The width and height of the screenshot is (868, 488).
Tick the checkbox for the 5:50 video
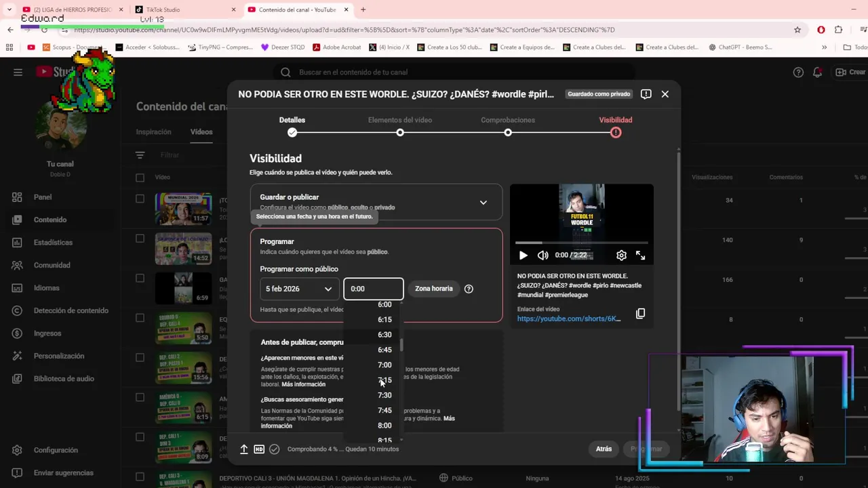click(x=140, y=318)
